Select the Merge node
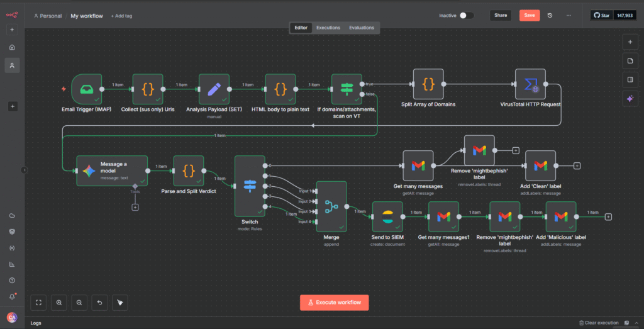 [x=331, y=208]
